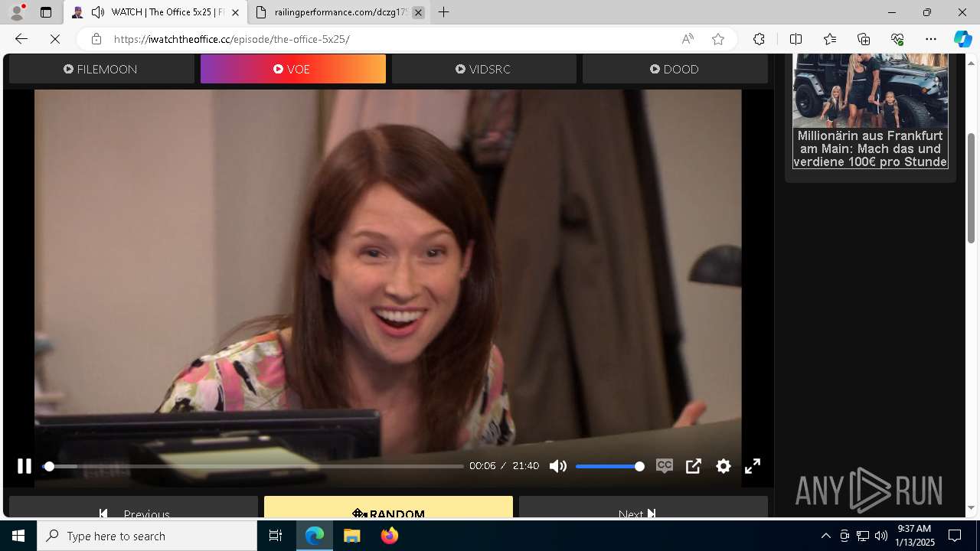The image size is (980, 551).
Task: Seek on the video progress bar
Action: pyautogui.click(x=253, y=466)
